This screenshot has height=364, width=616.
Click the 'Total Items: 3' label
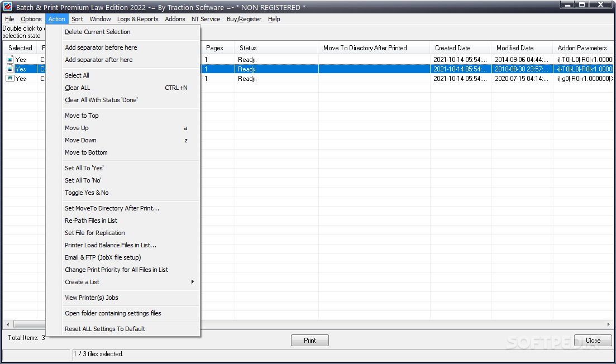point(26,338)
